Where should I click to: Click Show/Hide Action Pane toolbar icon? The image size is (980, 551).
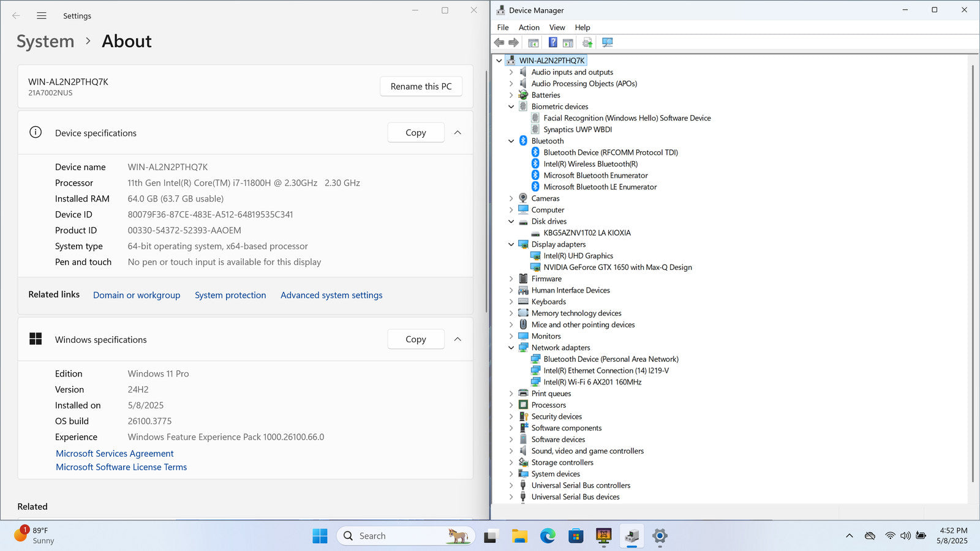click(x=568, y=43)
